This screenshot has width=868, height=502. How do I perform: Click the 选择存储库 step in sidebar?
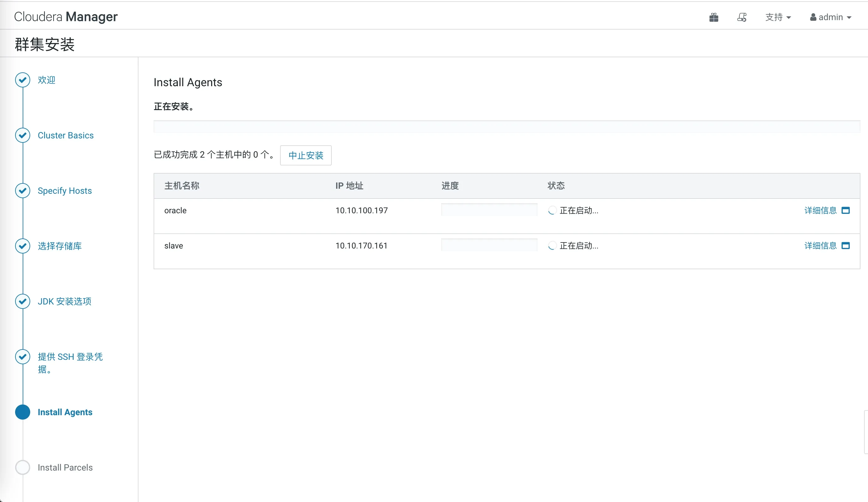coord(59,246)
